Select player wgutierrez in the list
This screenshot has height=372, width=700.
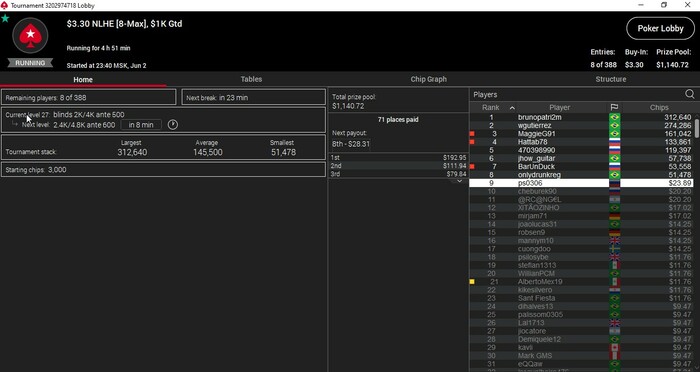click(x=581, y=125)
